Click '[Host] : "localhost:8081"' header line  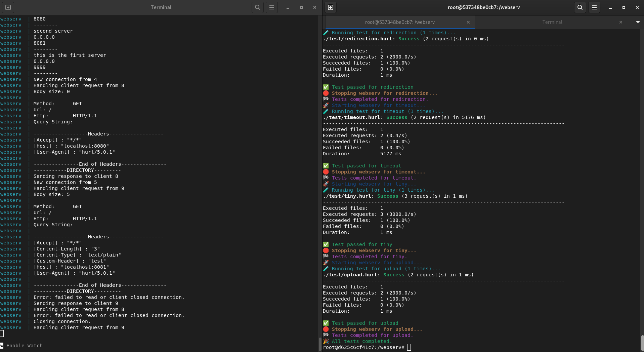pos(71,267)
